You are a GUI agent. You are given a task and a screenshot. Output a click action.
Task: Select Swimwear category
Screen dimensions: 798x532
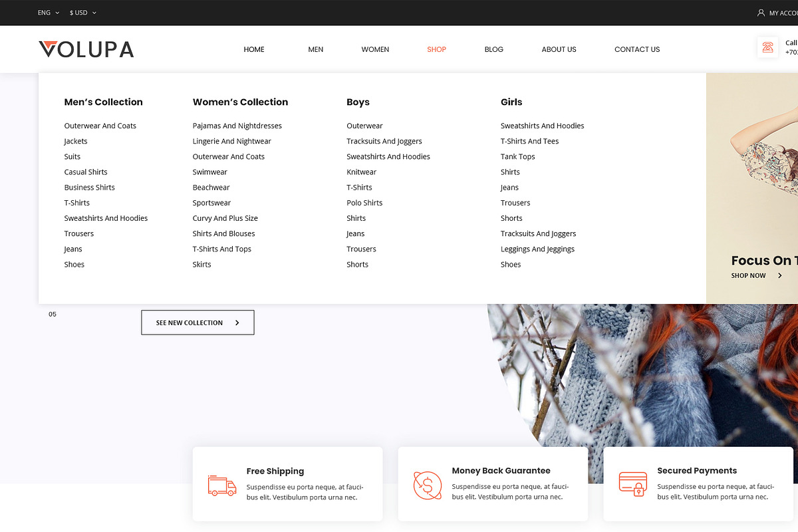tap(210, 172)
